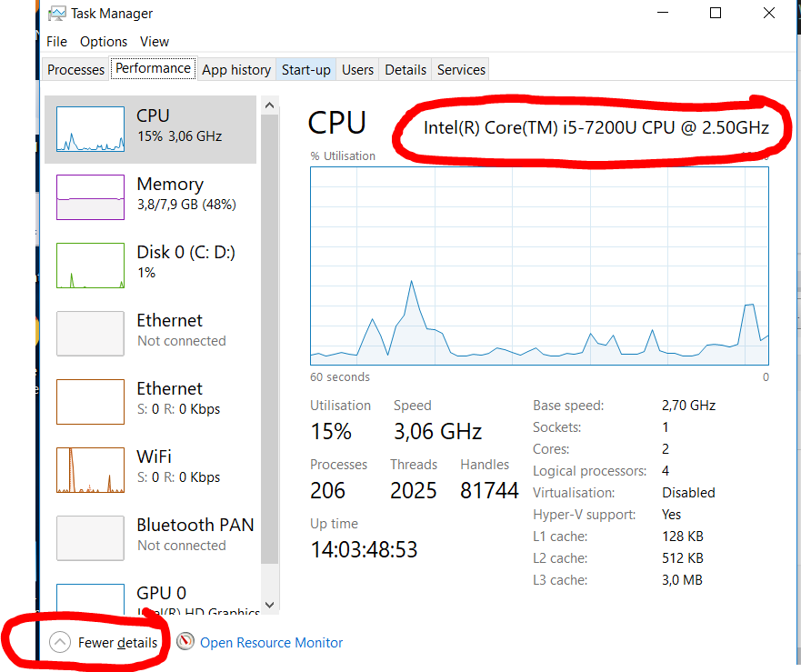Click the sidebar scroll down arrow
This screenshot has width=801, height=672.
click(270, 605)
